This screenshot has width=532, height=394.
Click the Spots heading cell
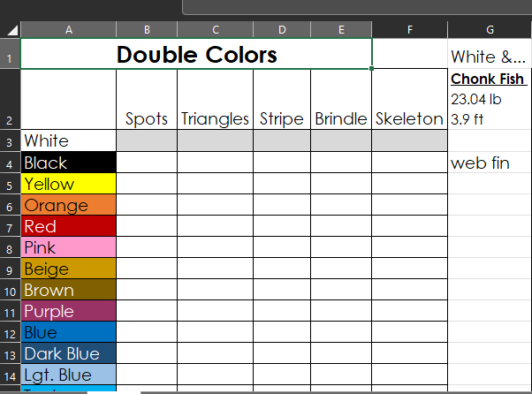(x=147, y=118)
